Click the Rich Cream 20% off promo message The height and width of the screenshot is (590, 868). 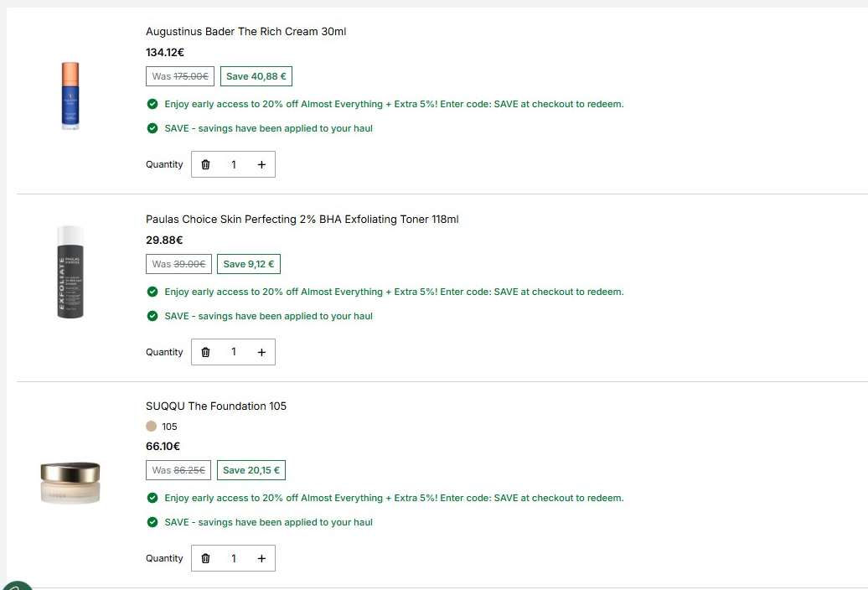[x=394, y=104]
